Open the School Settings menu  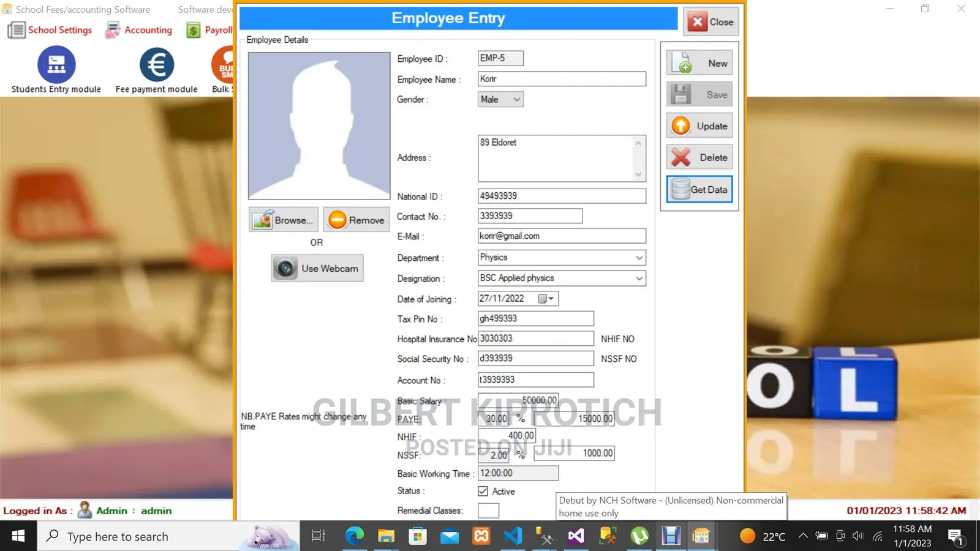[x=50, y=29]
